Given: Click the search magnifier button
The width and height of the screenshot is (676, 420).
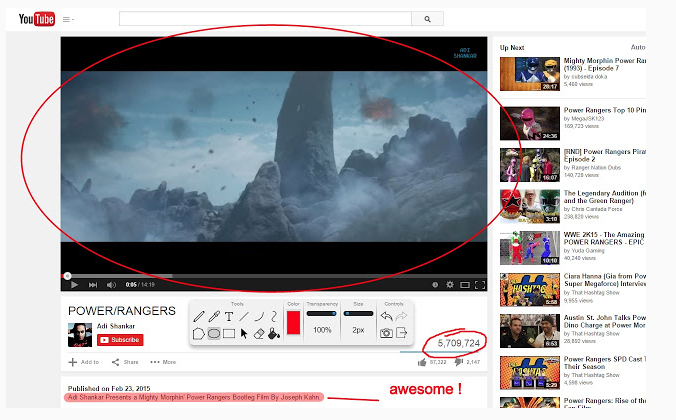Looking at the screenshot, I should click(x=427, y=19).
